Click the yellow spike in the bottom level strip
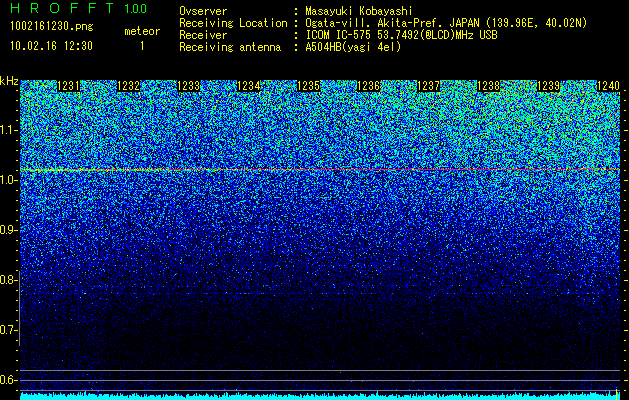Screen dimensions: 629x400 pos(617,393)
